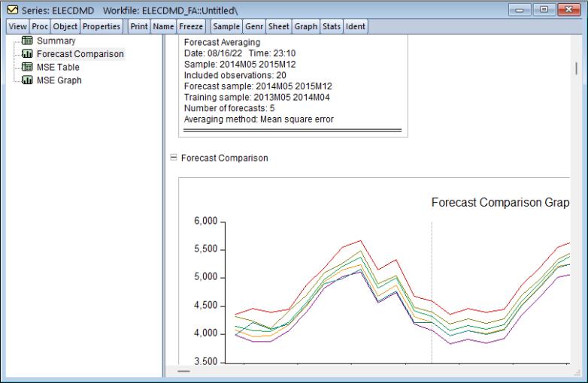
Task: Click the Ident toolbar button
Action: (355, 26)
